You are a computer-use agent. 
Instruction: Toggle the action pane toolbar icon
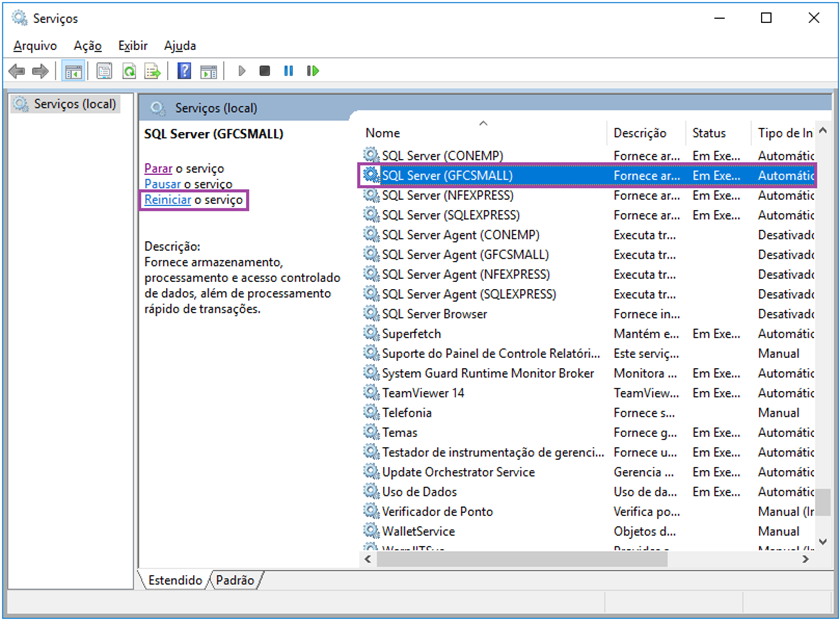click(208, 71)
